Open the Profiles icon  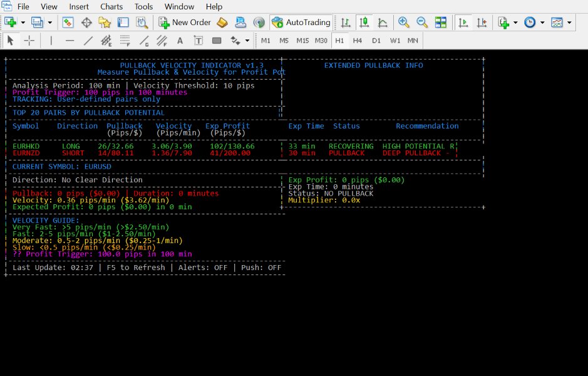(37, 23)
